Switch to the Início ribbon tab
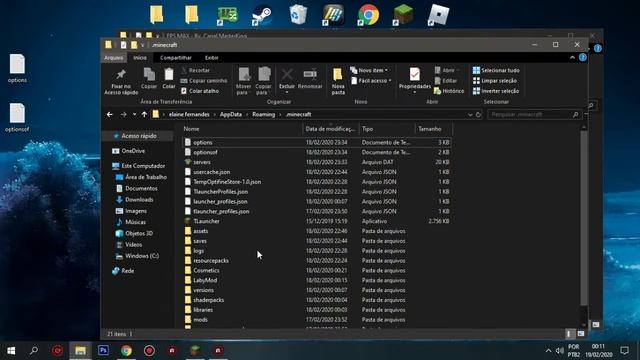640x360 pixels. click(140, 58)
